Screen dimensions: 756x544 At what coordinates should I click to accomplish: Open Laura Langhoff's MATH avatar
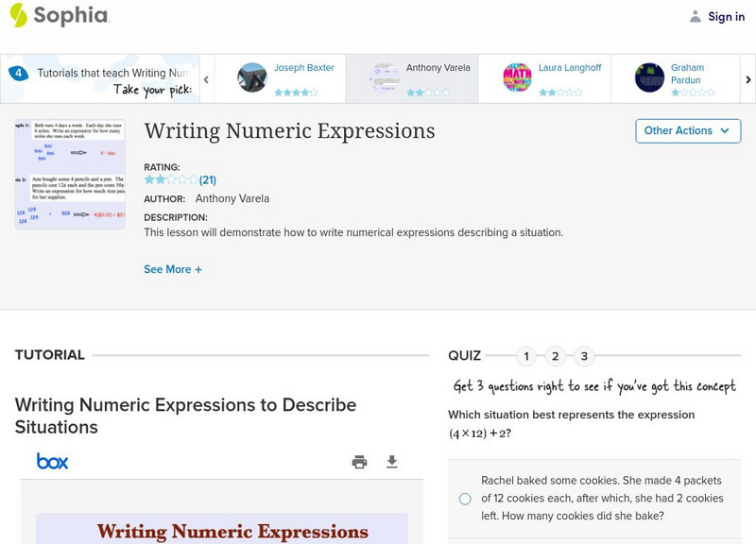517,77
